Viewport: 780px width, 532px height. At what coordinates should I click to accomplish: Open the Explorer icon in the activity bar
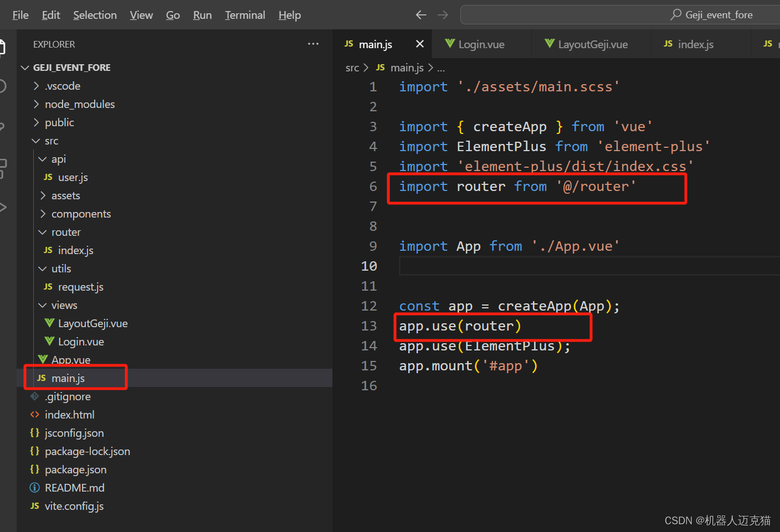click(3, 47)
